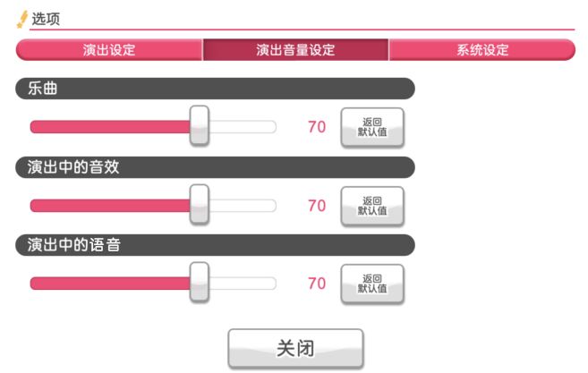Image resolution: width=588 pixels, height=373 pixels.
Task: Click the 演出中的语音 section header bar
Action: [x=216, y=245]
